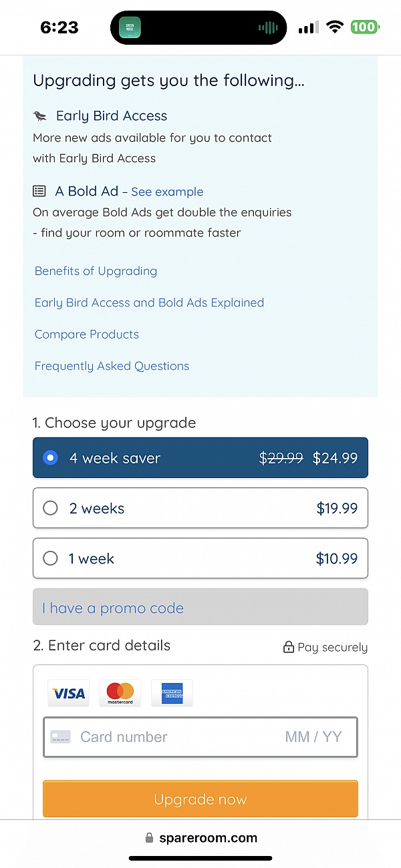
Task: Tap the American Express logo
Action: coord(172,694)
